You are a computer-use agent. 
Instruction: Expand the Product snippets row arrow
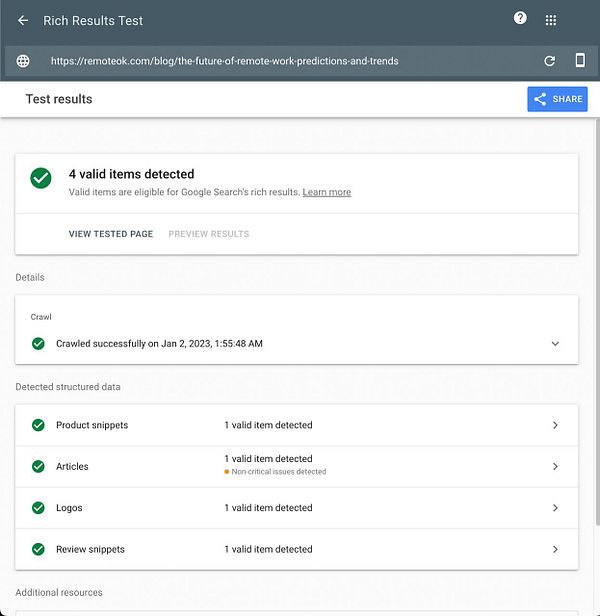point(556,425)
